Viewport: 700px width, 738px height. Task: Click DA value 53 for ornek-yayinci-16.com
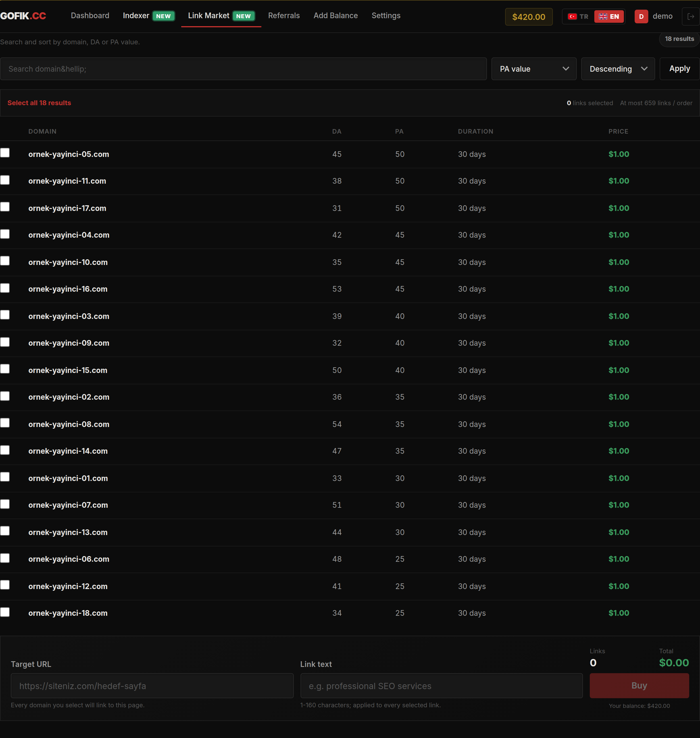[x=337, y=289]
